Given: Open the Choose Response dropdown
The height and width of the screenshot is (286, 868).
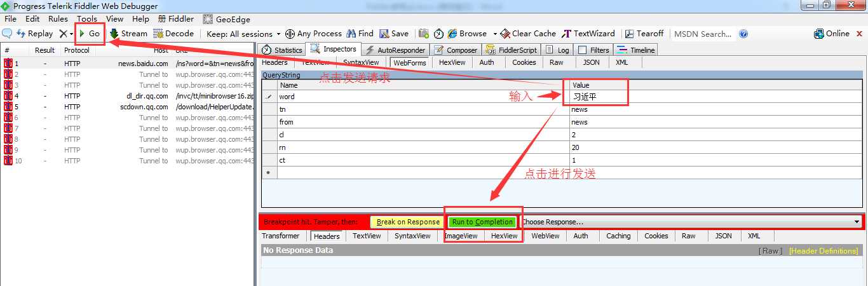Looking at the screenshot, I should (691, 222).
